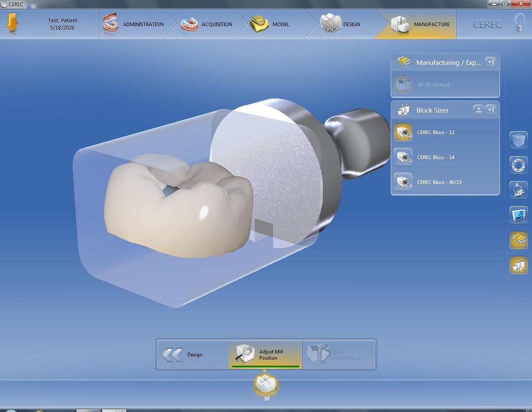Collapse Block Sizes panel to the side
The width and height of the screenshot is (532, 412).
click(490, 109)
